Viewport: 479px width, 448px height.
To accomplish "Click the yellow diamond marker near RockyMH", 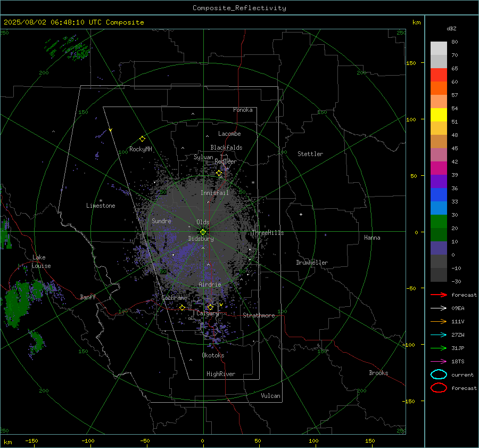I will coord(142,139).
